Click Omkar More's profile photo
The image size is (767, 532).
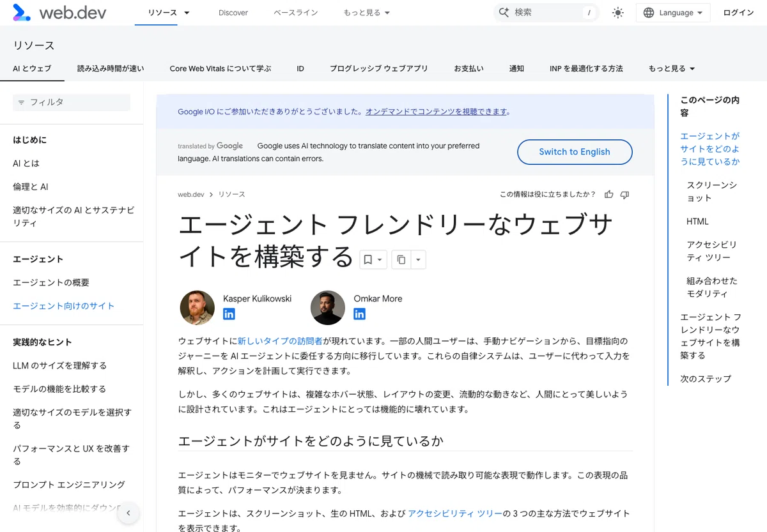[328, 308]
